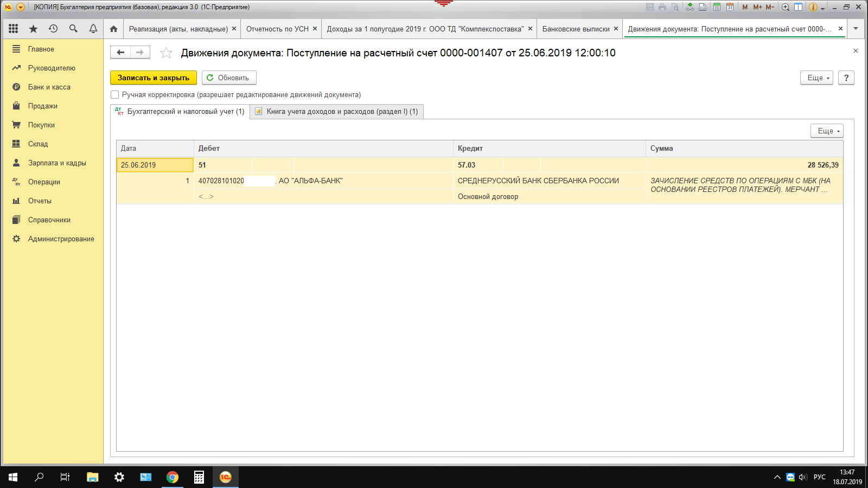Switch to Реализация (акты, накладные) tab
The image size is (868, 488).
pos(178,29)
